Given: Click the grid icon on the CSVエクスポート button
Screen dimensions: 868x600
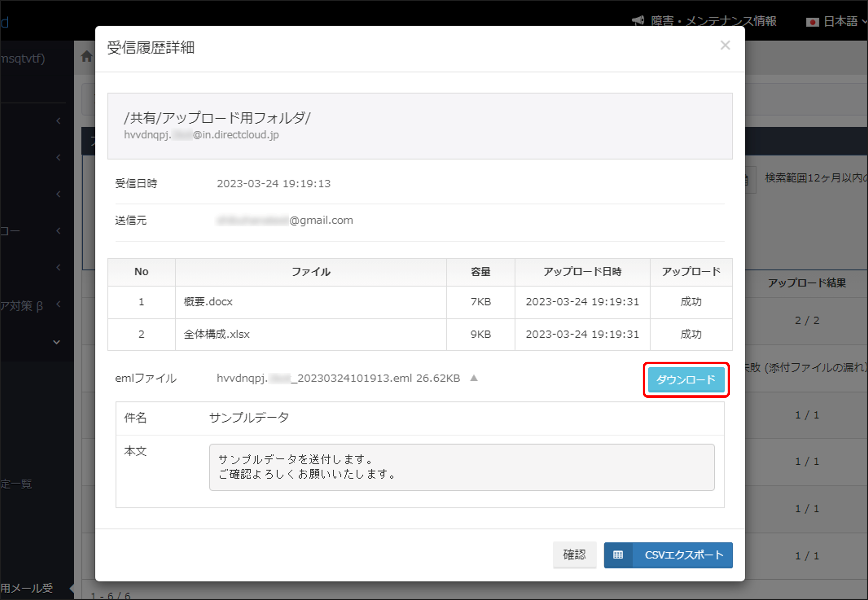Looking at the screenshot, I should coord(618,555).
